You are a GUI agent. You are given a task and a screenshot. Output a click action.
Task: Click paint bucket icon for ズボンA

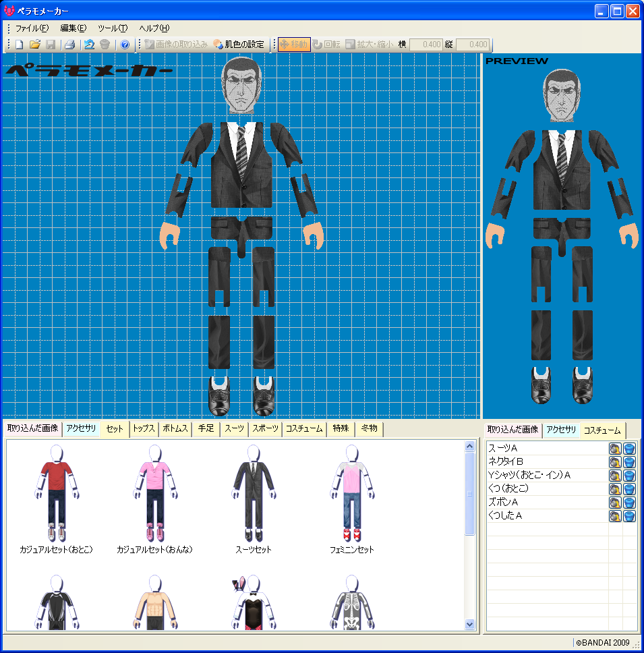pos(615,503)
